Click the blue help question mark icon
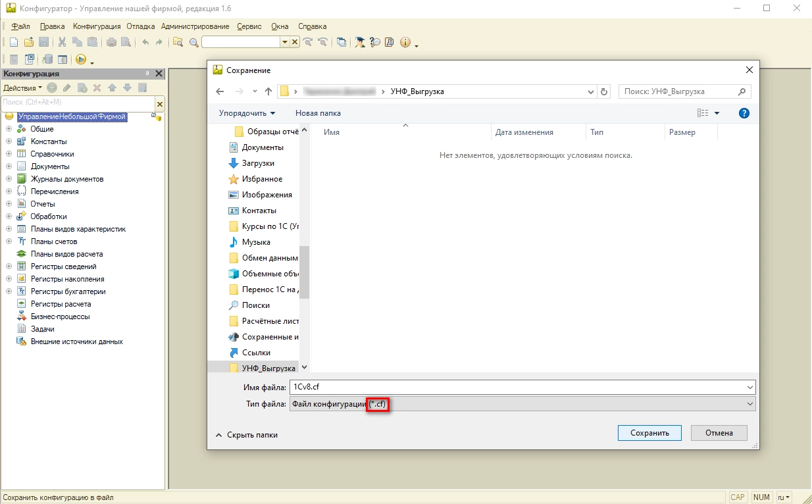The image size is (812, 504). 744,113
